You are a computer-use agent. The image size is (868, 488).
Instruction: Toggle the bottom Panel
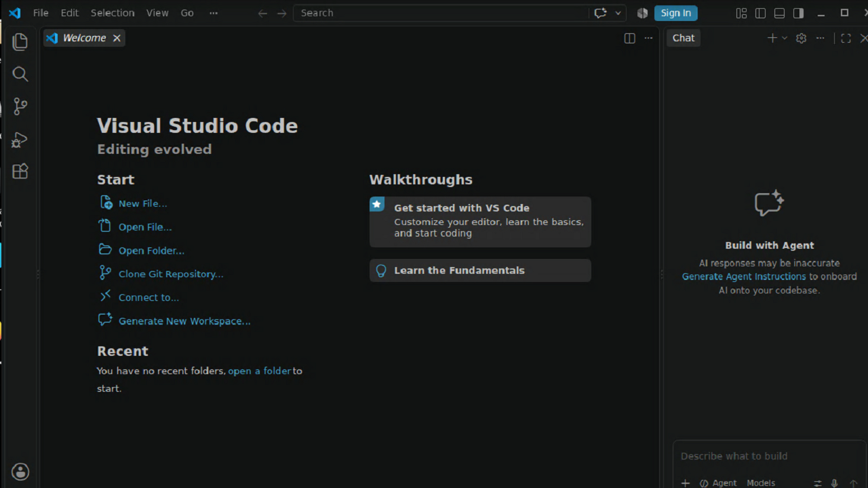coord(779,13)
